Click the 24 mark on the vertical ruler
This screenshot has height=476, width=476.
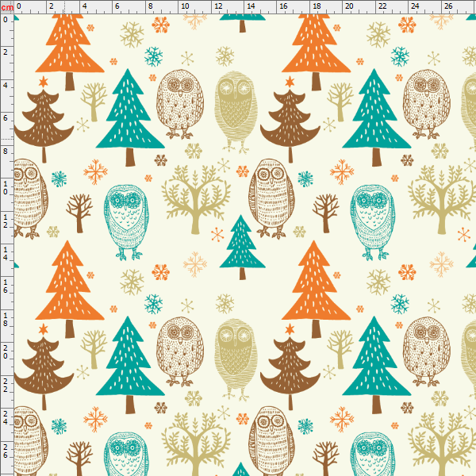coord(6,417)
